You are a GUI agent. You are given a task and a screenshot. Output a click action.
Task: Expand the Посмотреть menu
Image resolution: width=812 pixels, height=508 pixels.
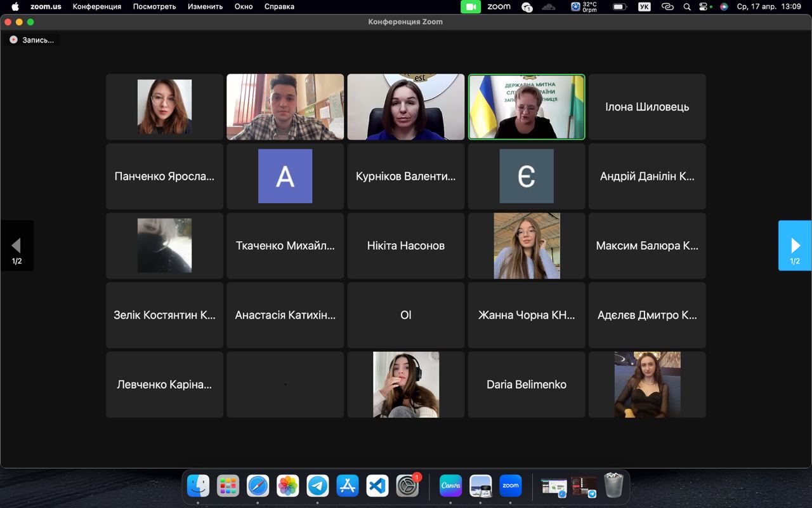coord(154,7)
